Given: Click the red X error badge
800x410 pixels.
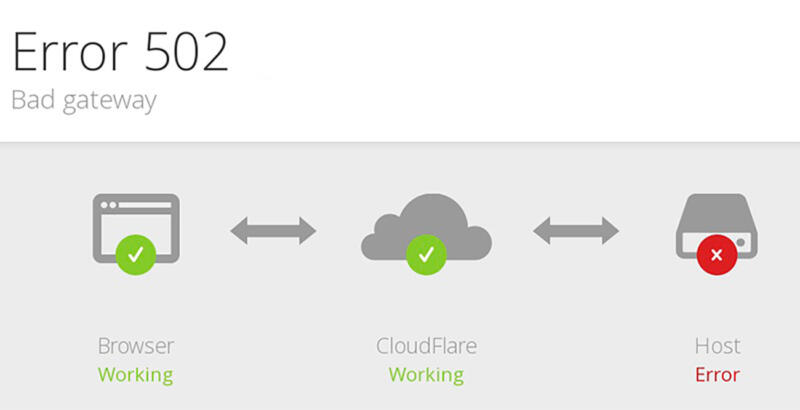Looking at the screenshot, I should click(x=717, y=254).
